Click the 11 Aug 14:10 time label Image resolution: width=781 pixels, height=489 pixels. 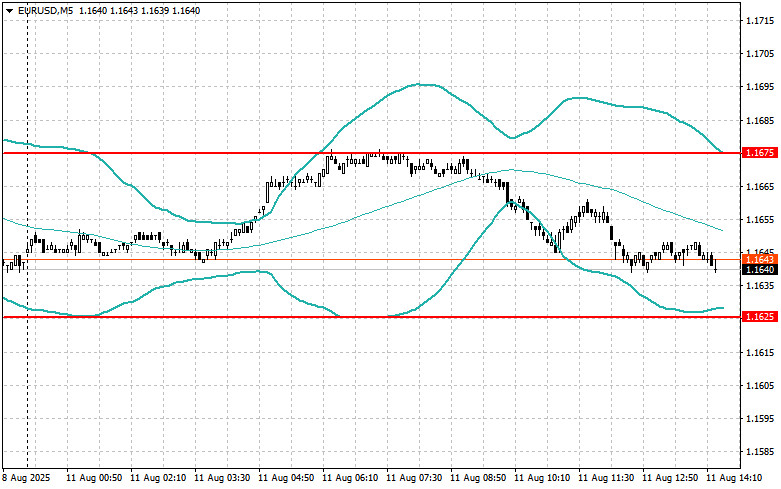pyautogui.click(x=734, y=478)
